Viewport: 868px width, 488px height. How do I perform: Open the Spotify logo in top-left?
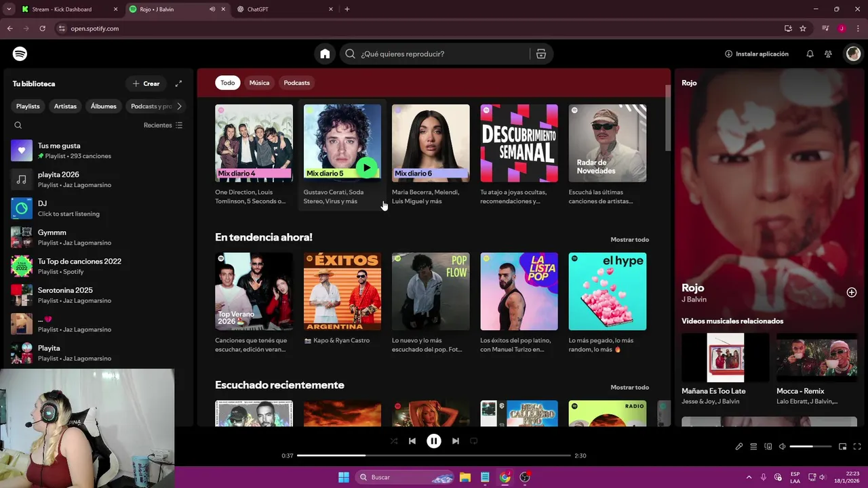click(20, 54)
